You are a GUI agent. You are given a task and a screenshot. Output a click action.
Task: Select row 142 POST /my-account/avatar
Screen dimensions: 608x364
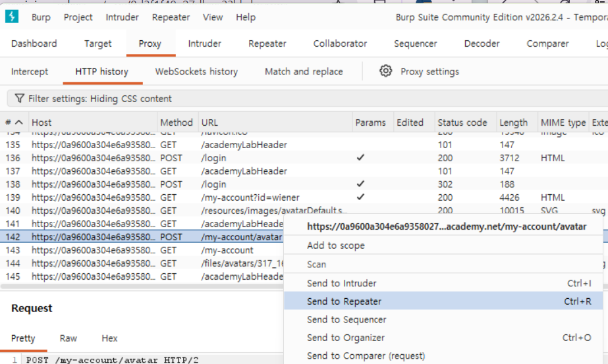coord(142,237)
